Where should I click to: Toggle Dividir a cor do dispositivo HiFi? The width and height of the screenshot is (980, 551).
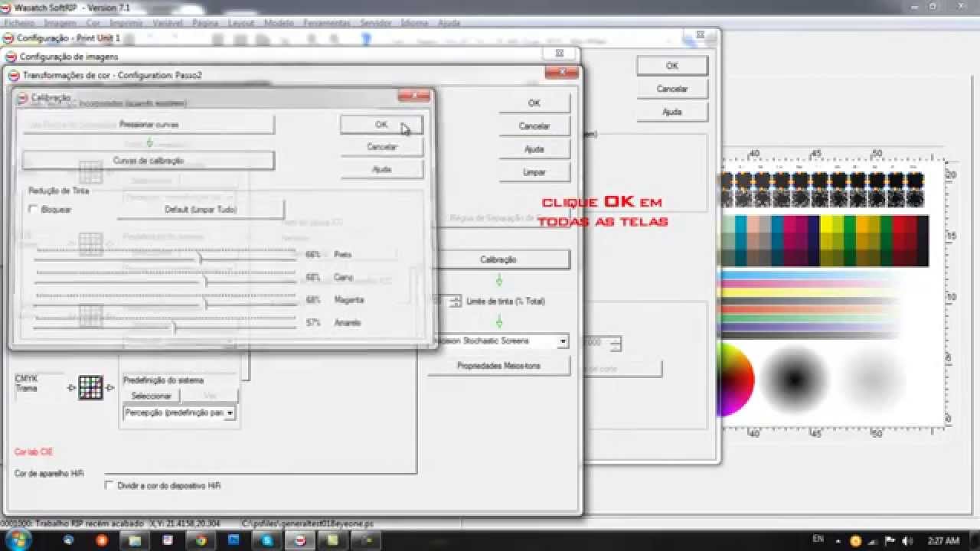[109, 485]
